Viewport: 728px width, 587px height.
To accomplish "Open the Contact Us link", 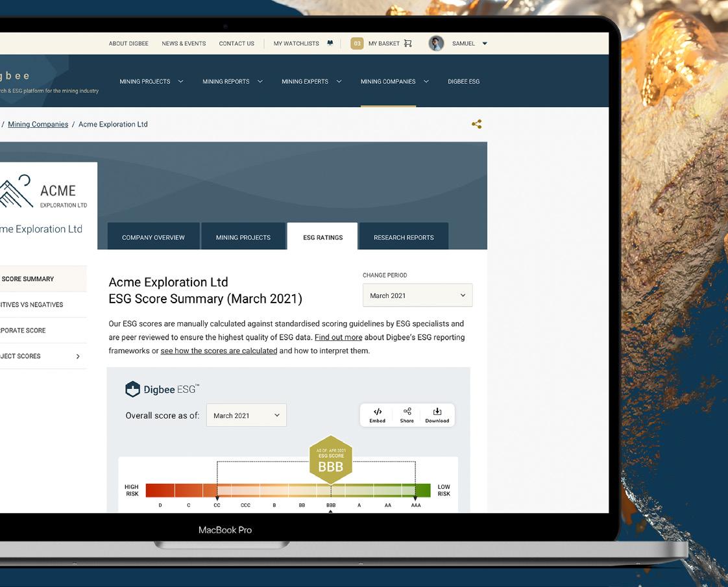I will (x=237, y=44).
